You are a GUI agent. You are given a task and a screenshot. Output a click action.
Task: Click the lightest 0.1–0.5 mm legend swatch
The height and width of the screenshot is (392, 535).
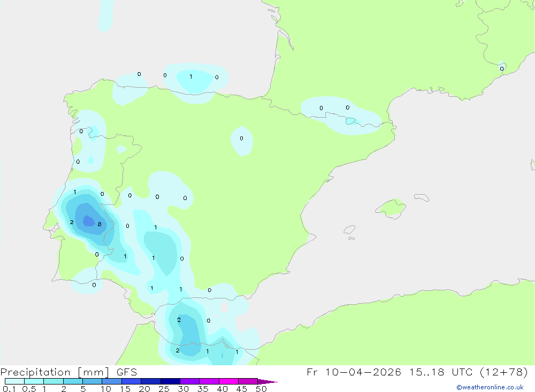coord(14,381)
